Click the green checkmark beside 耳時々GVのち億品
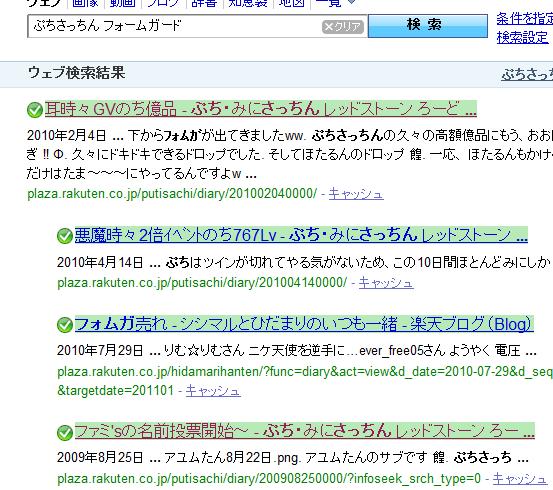Screen dimensions: 553x490 pyautogui.click(x=35, y=110)
